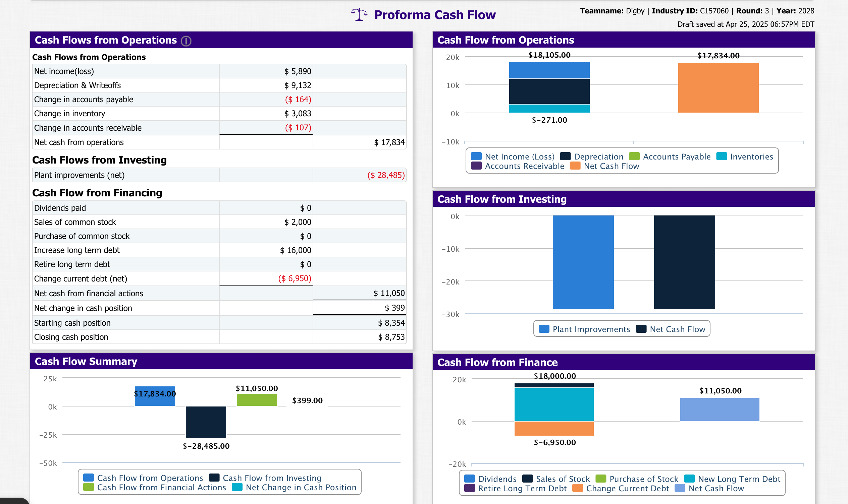848x504 pixels.
Task: Toggle New Long Term Debt legend item
Action: pos(739,479)
